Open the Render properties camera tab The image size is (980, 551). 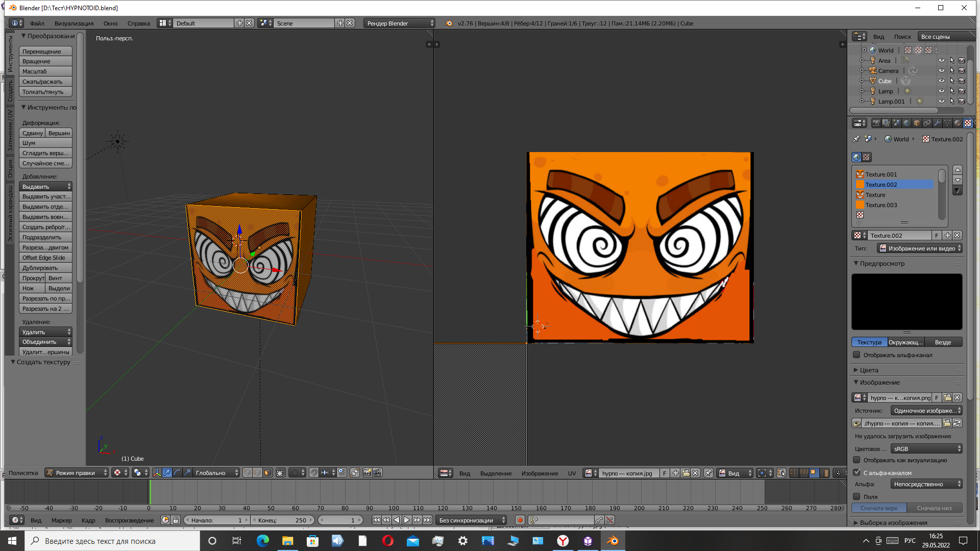click(876, 123)
